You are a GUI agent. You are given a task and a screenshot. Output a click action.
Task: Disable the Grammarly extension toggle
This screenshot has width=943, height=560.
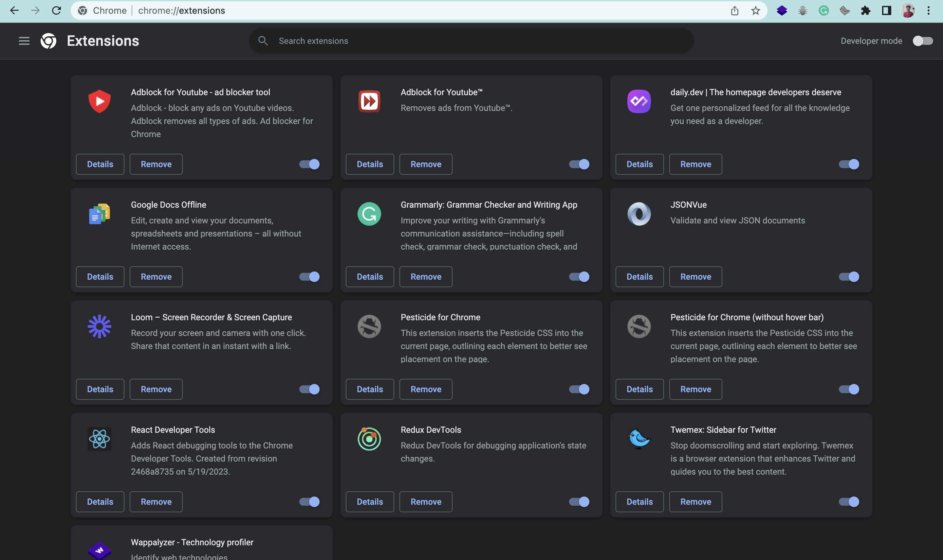(579, 277)
